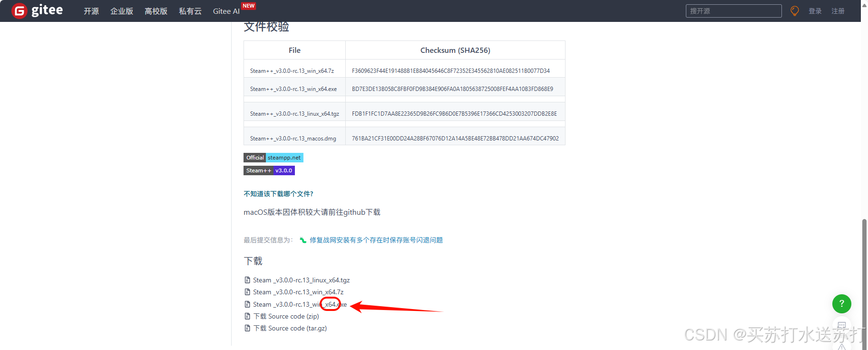Click the 注册 register link
The width and height of the screenshot is (868, 350).
[x=838, y=11]
